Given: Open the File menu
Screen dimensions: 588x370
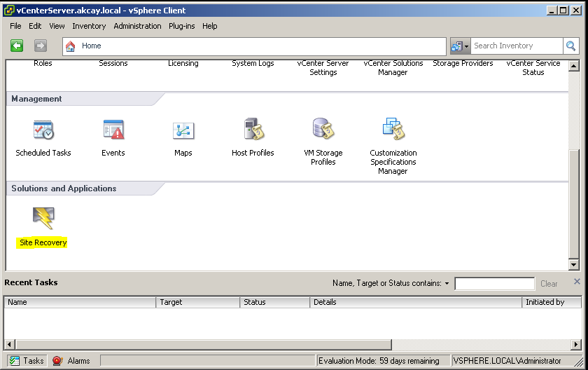Looking at the screenshot, I should click(x=15, y=26).
